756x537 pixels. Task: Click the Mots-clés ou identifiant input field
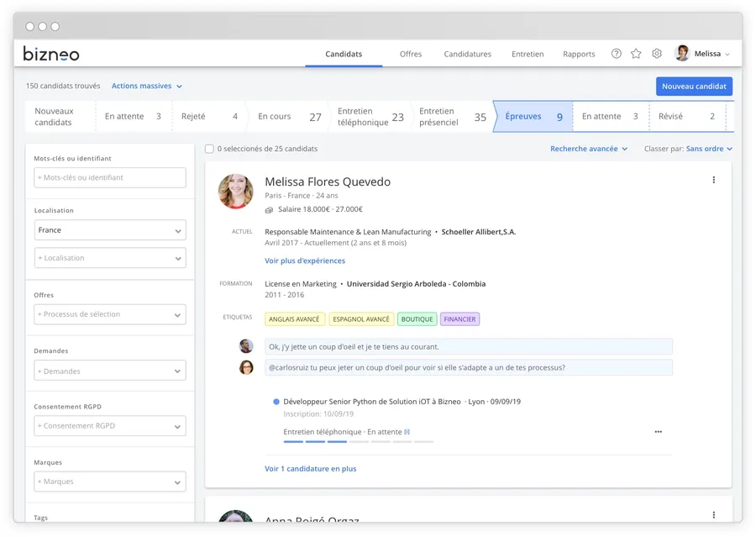(110, 177)
